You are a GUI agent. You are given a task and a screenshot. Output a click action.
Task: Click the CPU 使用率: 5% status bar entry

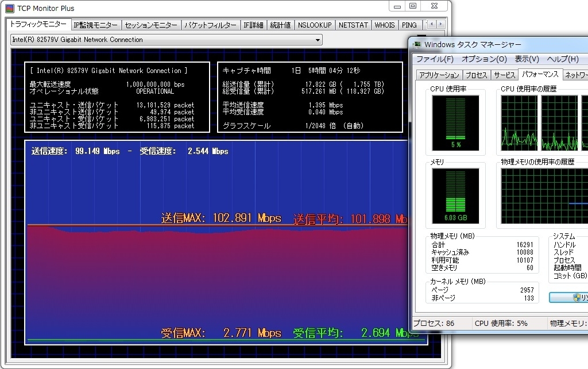(501, 323)
